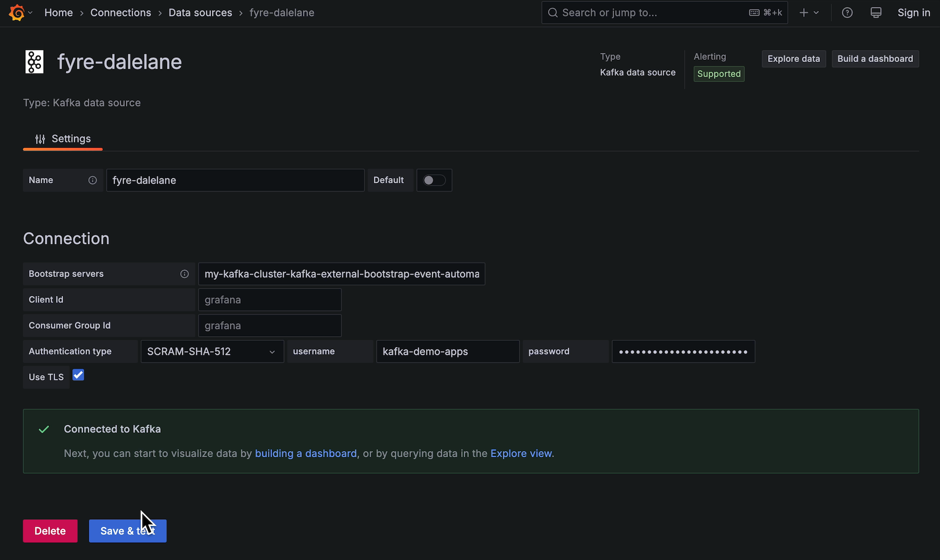Click the Connected to Kafka message
This screenshot has width=940, height=560.
(x=112, y=429)
